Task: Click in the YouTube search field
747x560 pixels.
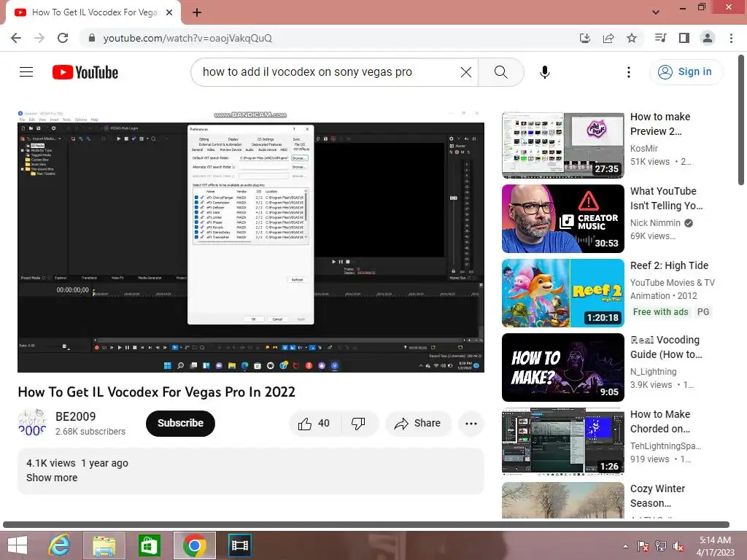Action: (329, 72)
